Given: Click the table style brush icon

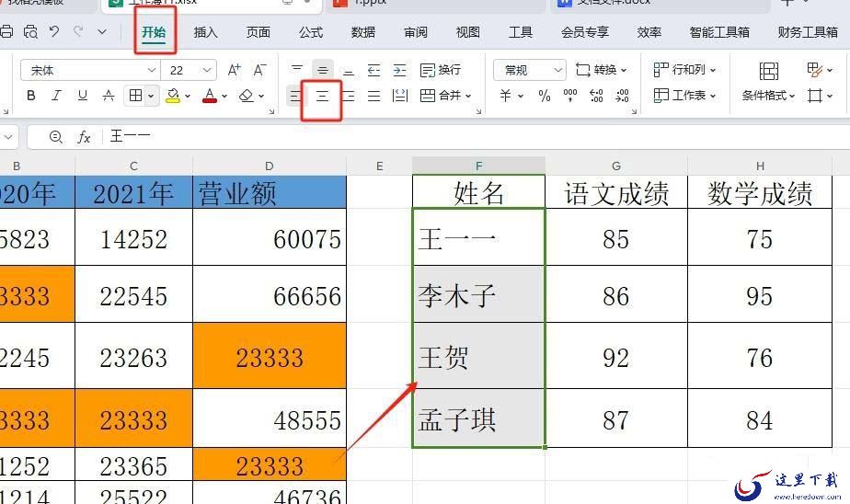Looking at the screenshot, I should coord(814,69).
